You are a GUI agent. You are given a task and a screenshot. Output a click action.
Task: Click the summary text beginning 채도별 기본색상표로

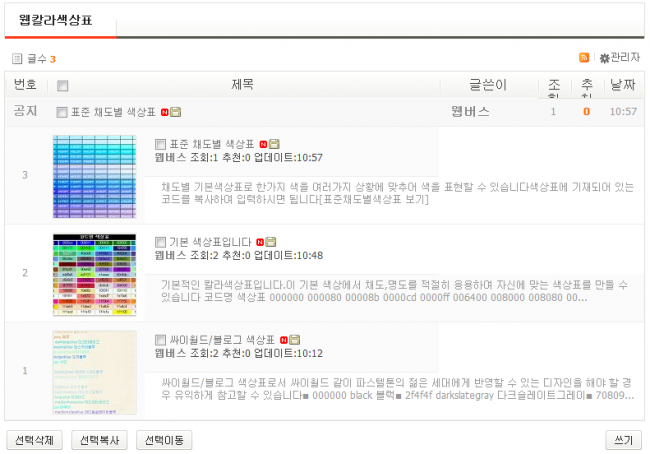397,193
